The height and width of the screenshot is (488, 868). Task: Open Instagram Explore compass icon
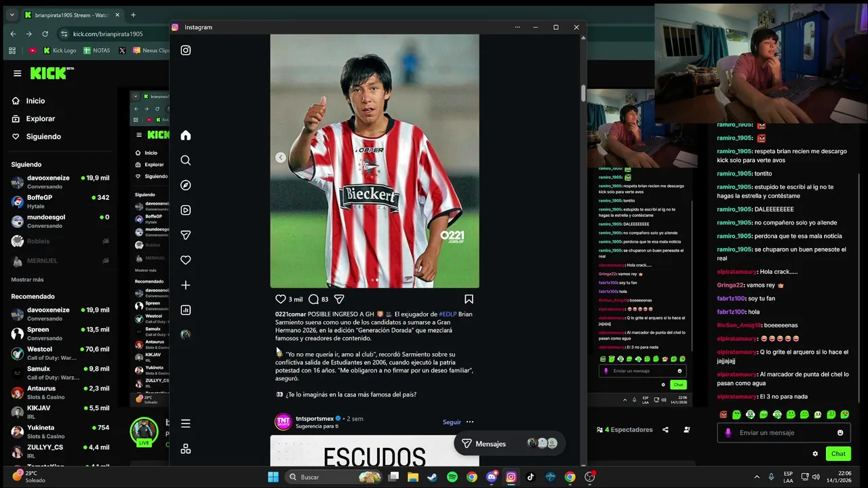point(185,185)
